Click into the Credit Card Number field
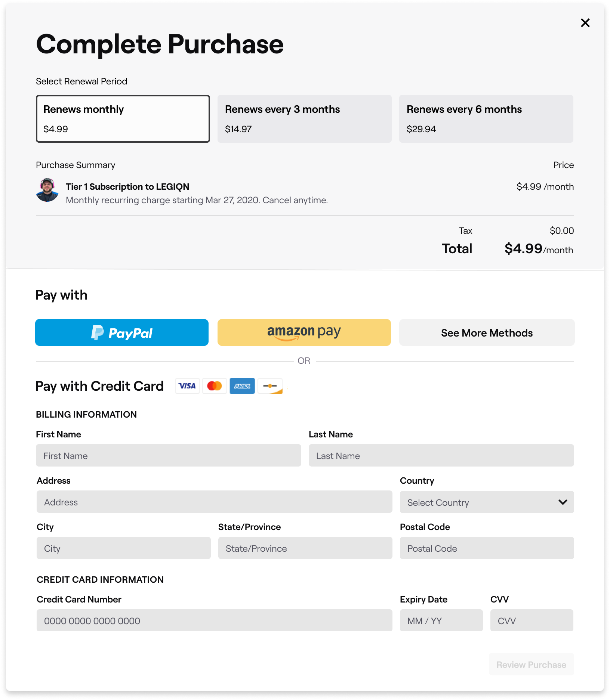 click(x=214, y=621)
